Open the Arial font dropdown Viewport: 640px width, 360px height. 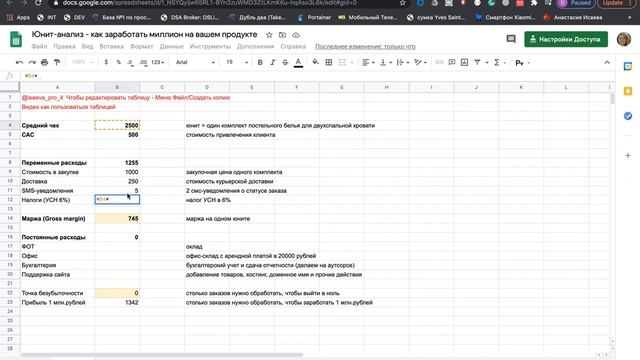coord(195,62)
